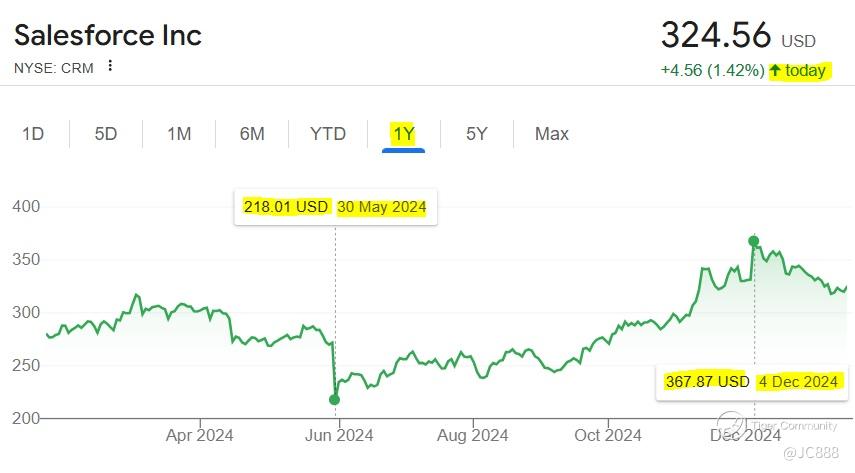Viewport: 855px width, 473px height.
Task: Switch to the 5D time range
Action: pos(106,134)
